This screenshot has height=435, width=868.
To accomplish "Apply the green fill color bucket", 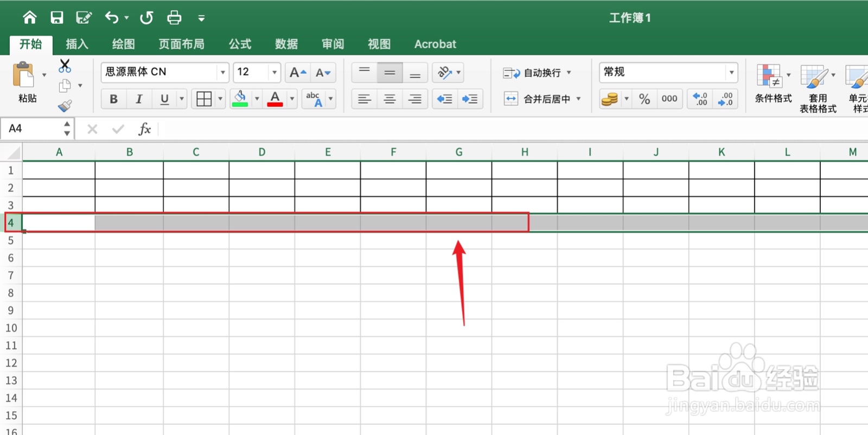I will (240, 99).
